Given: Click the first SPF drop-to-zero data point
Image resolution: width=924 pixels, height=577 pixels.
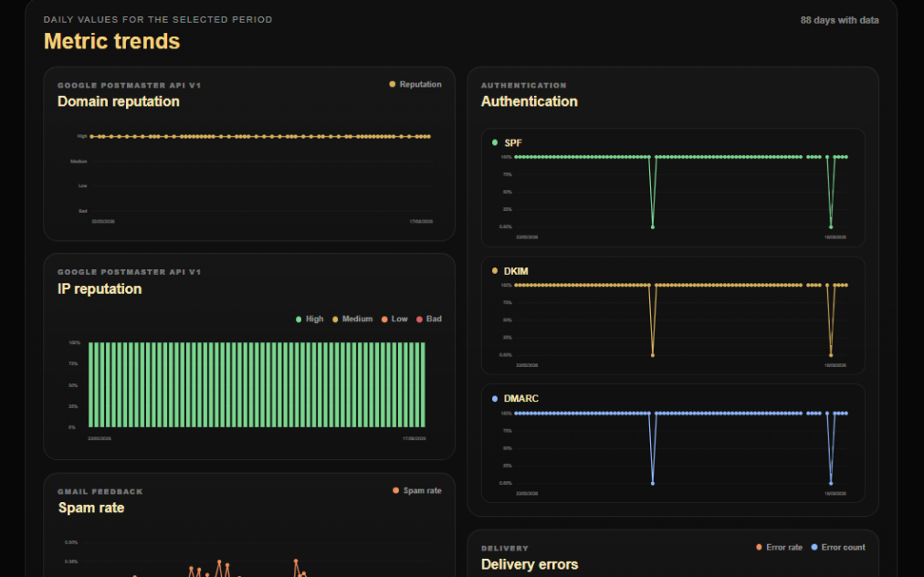Looking at the screenshot, I should click(652, 227).
